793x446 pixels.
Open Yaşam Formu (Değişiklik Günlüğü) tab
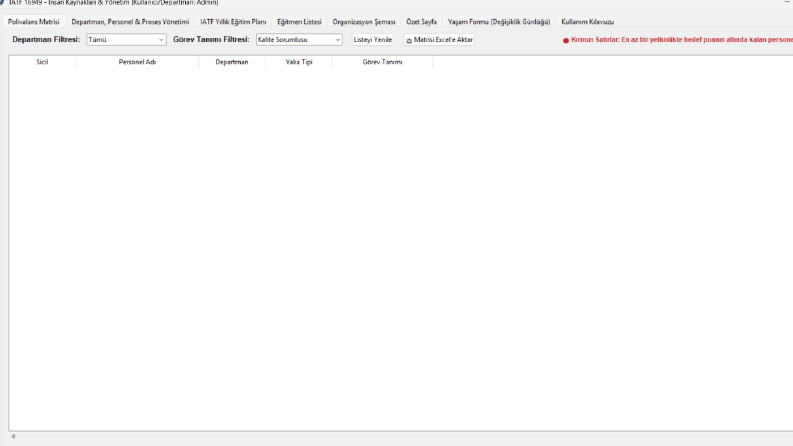(x=499, y=22)
